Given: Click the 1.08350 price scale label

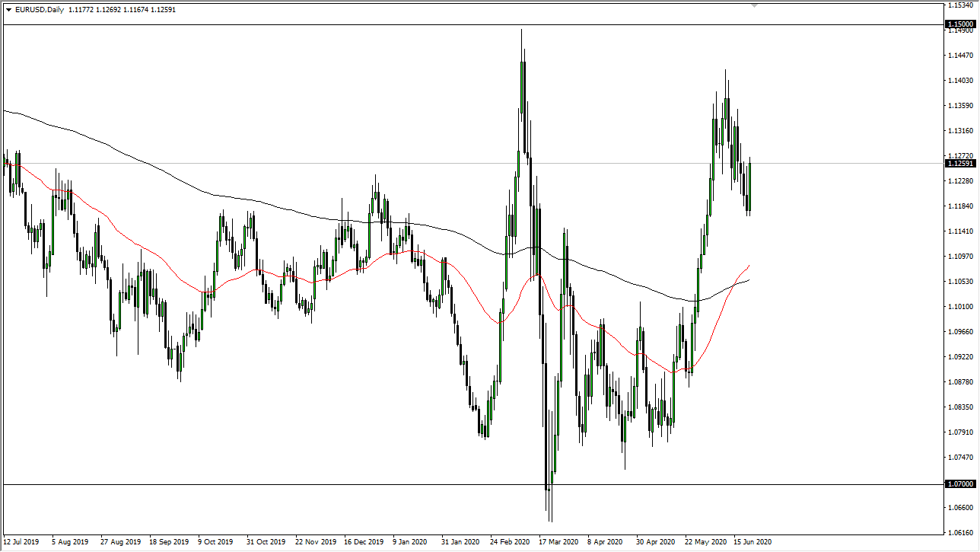Looking at the screenshot, I should pos(959,407).
